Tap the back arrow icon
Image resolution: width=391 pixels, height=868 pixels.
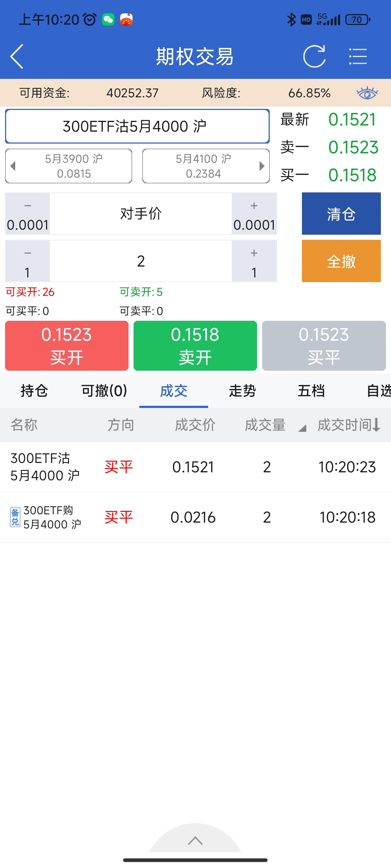pyautogui.click(x=17, y=56)
